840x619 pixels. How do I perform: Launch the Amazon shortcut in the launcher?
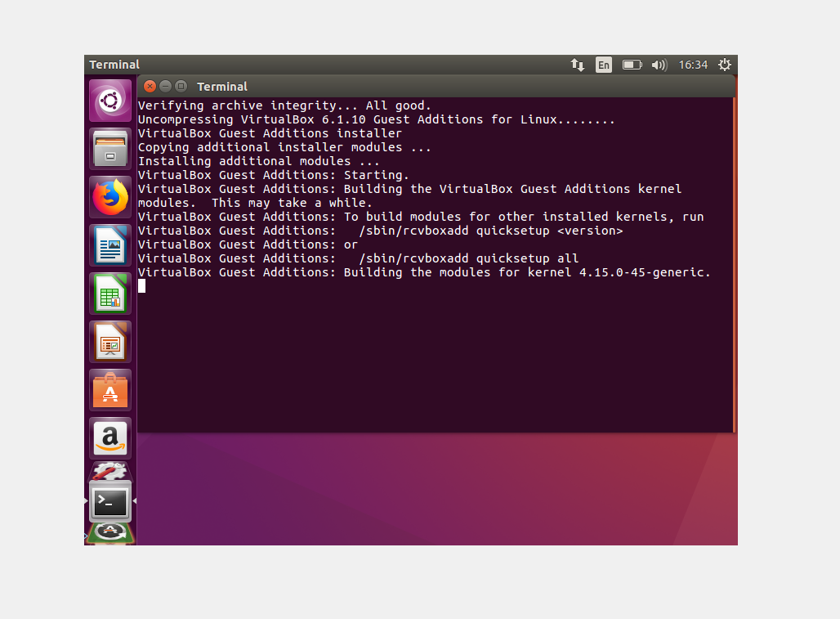(110, 438)
